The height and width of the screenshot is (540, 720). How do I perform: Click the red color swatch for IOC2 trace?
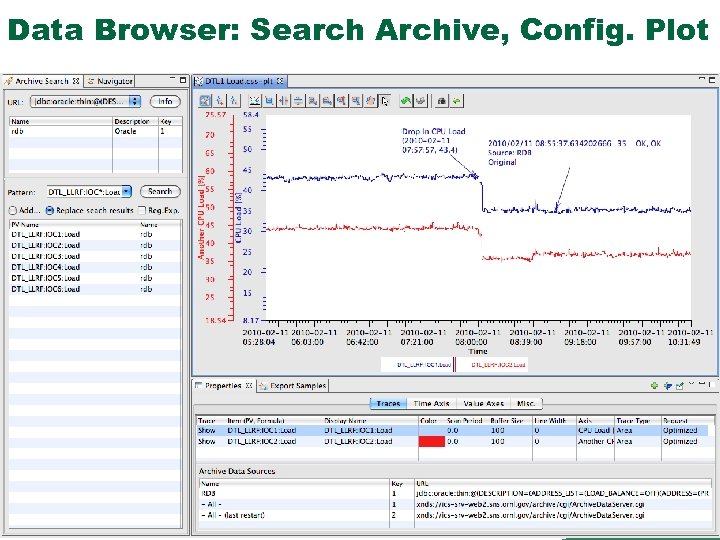pos(432,441)
